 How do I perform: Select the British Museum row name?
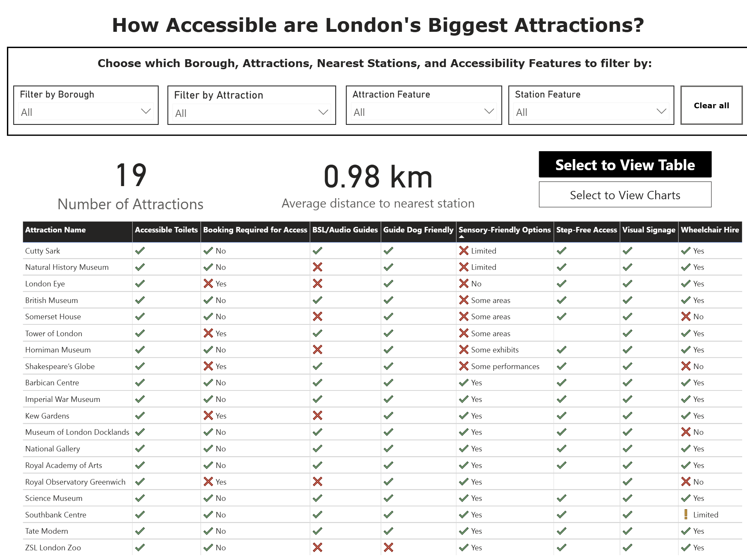52,300
